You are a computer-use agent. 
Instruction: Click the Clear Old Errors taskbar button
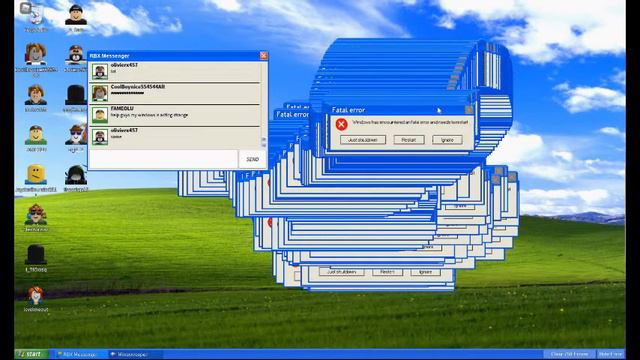point(569,354)
